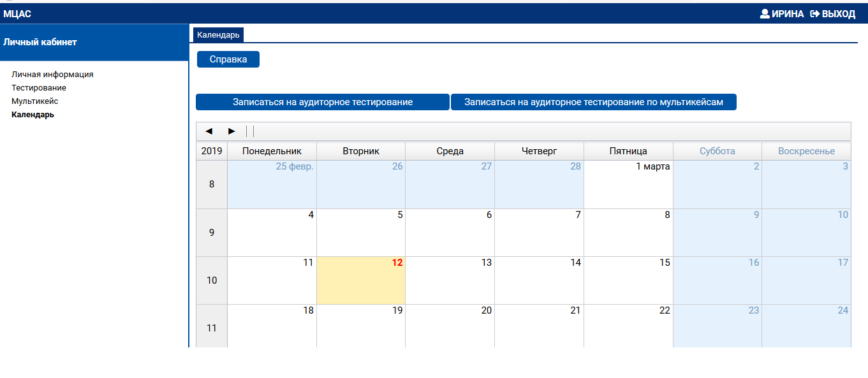Click the Воскресенье column header

pyautogui.click(x=806, y=151)
